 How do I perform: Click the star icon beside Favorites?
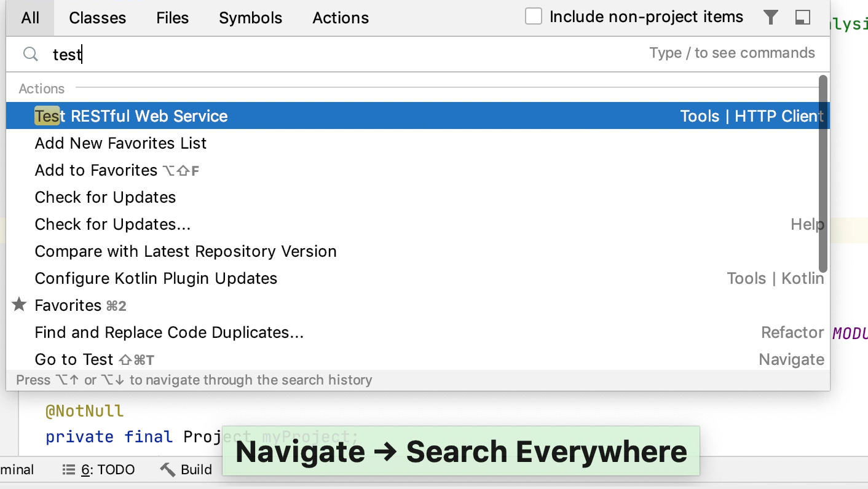coord(18,303)
